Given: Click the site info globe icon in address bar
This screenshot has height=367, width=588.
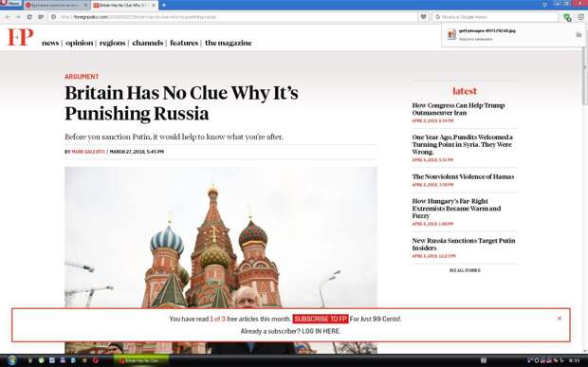Looking at the screenshot, I should tap(54, 17).
